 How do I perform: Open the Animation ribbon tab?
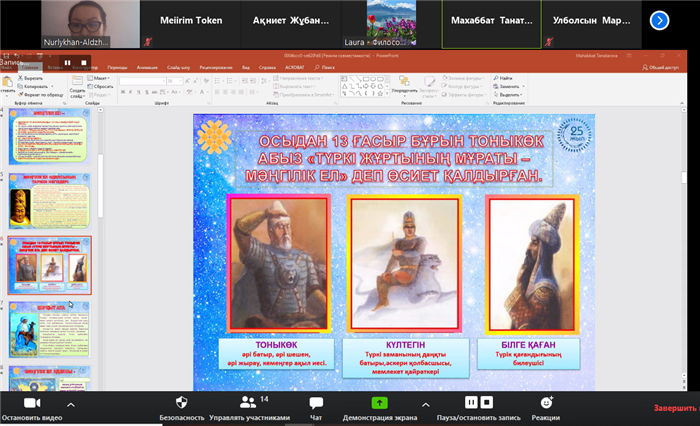pos(146,67)
